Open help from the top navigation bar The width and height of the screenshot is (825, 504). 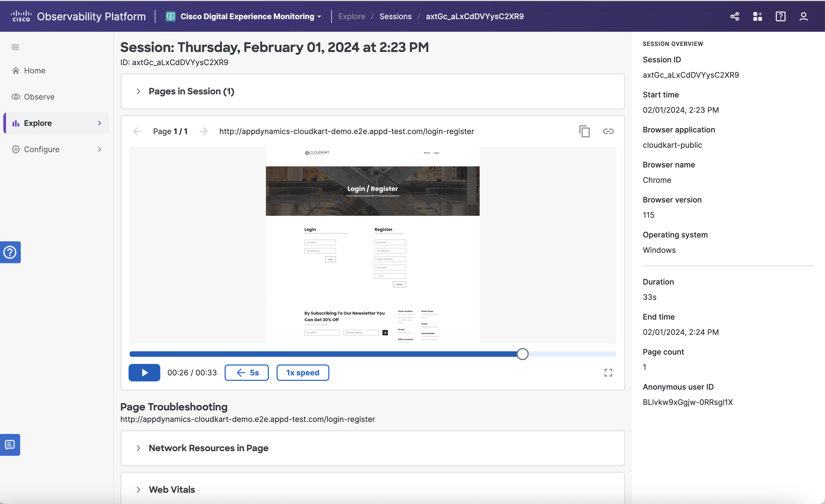(780, 16)
